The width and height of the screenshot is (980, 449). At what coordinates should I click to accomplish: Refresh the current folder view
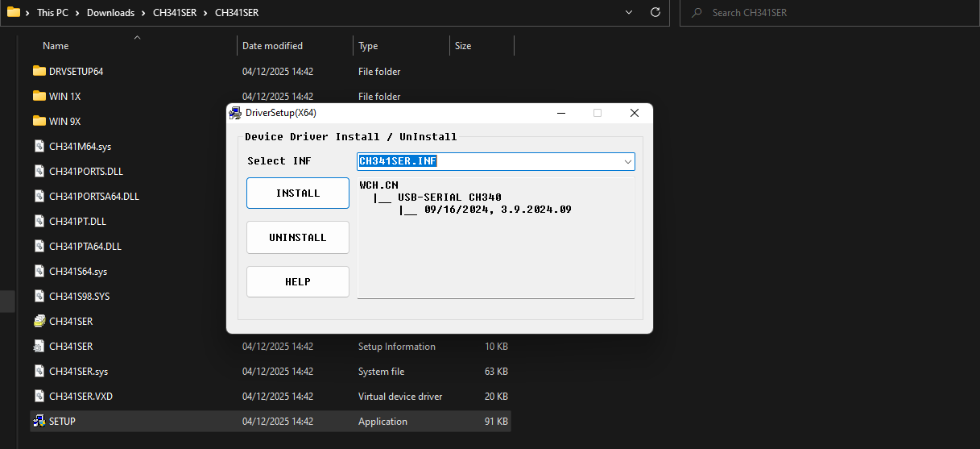point(655,13)
